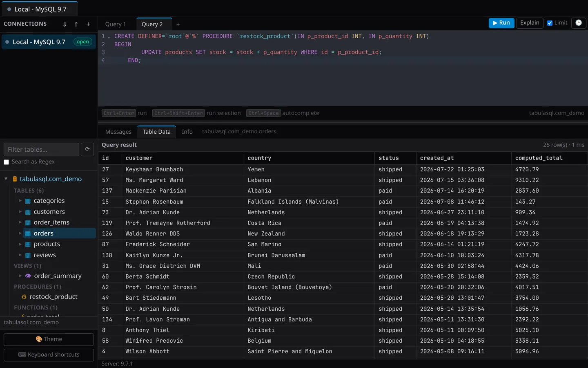Expand the orders table node

[x=20, y=233]
